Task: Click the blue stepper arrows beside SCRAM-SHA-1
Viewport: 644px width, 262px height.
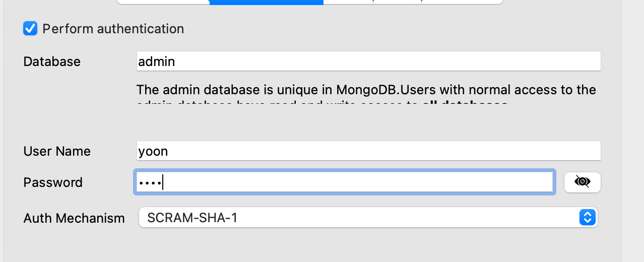Action: pos(588,217)
